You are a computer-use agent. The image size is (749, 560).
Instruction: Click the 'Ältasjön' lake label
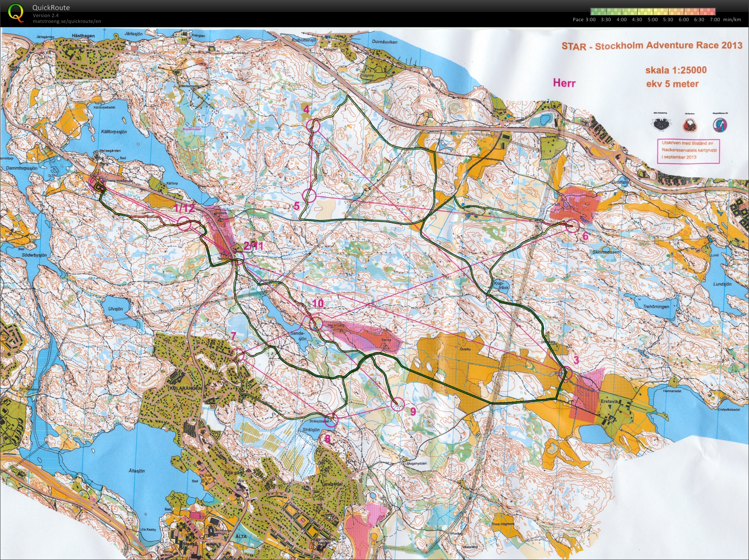[137, 471]
